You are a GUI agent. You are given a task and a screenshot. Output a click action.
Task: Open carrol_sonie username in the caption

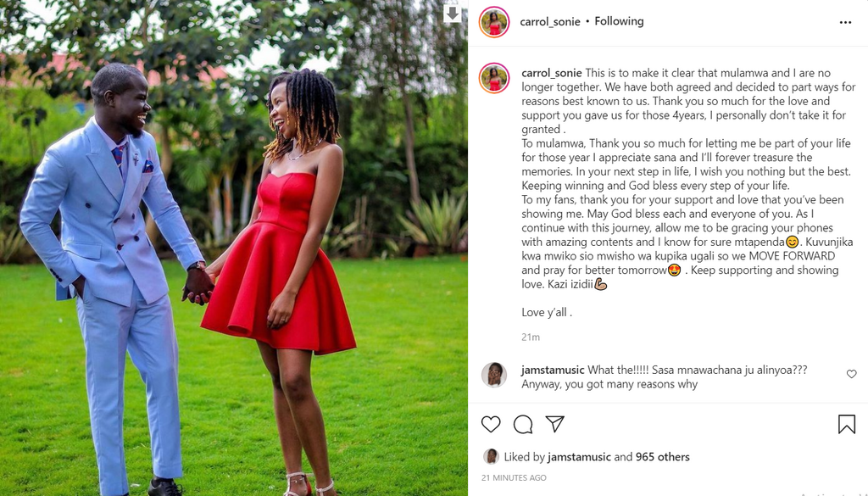coord(551,73)
